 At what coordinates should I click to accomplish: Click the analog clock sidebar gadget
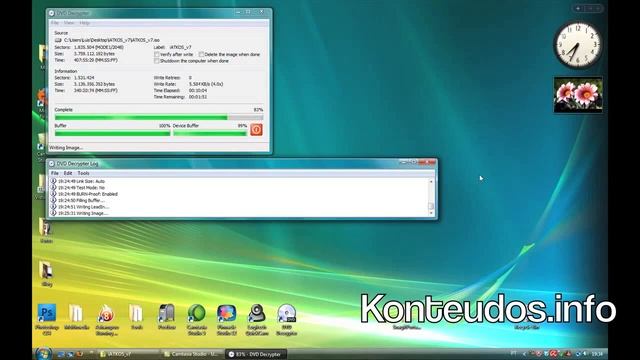tap(577, 45)
